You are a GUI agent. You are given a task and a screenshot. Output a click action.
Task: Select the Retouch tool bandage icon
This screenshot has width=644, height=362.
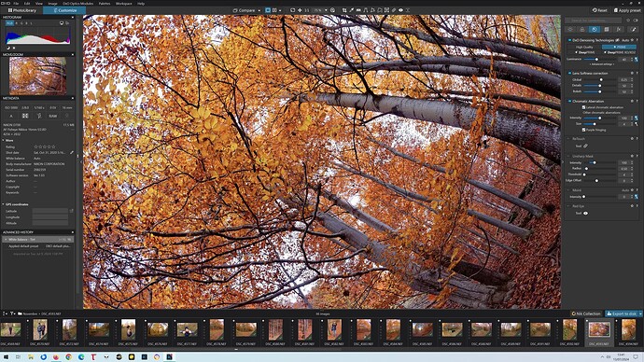coord(586,146)
